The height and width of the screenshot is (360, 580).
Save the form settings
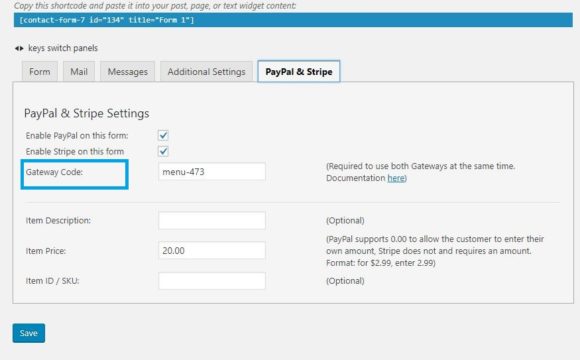pyautogui.click(x=29, y=333)
